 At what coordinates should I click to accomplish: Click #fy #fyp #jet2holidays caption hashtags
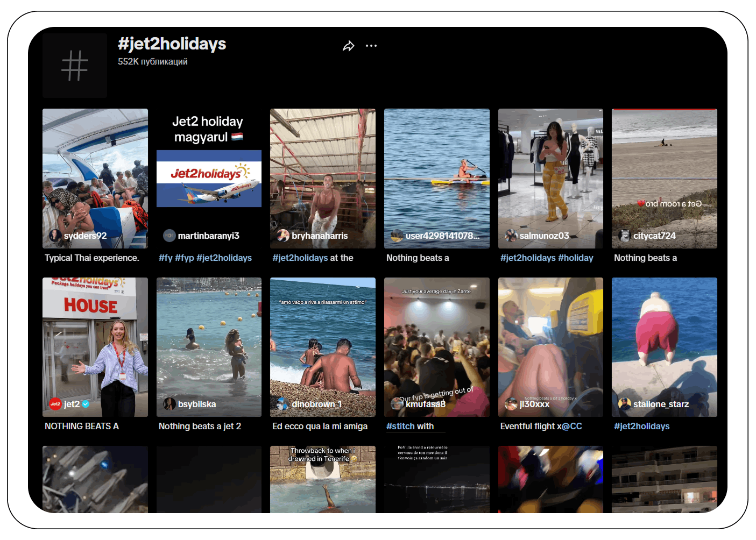click(205, 258)
